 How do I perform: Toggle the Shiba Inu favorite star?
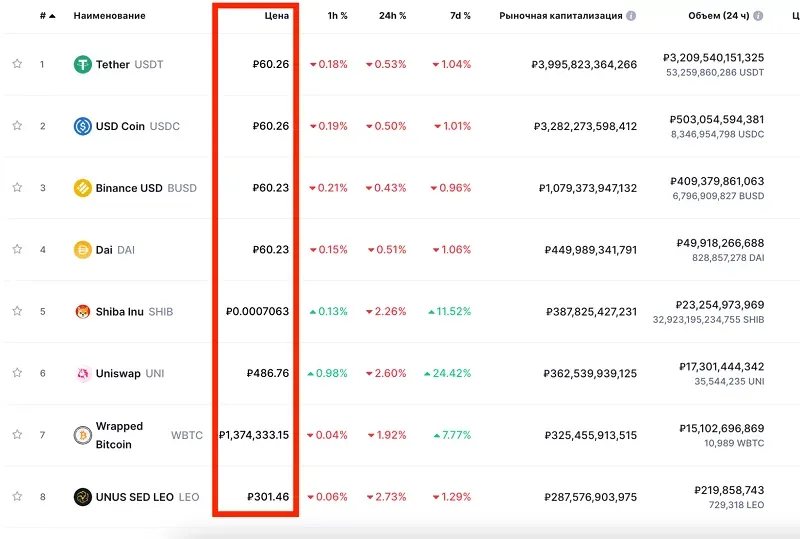(x=17, y=311)
